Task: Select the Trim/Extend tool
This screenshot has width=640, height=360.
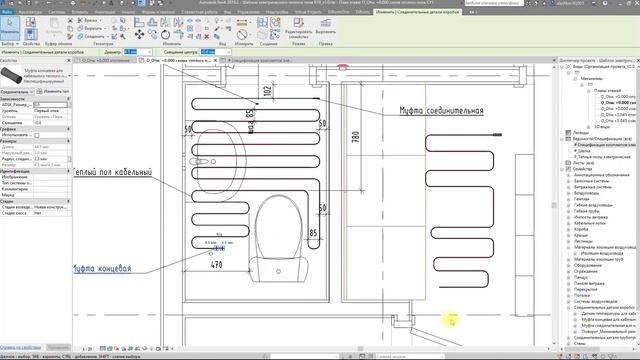Action: tap(178, 35)
